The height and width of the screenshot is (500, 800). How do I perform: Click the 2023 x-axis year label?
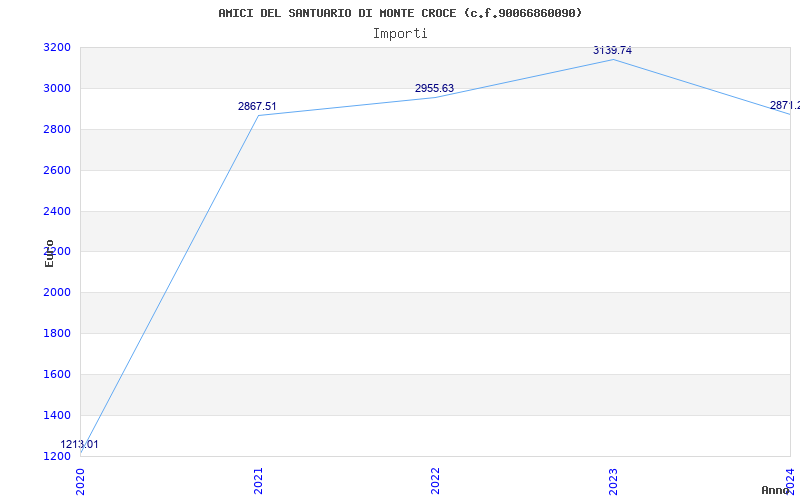pyautogui.click(x=613, y=481)
